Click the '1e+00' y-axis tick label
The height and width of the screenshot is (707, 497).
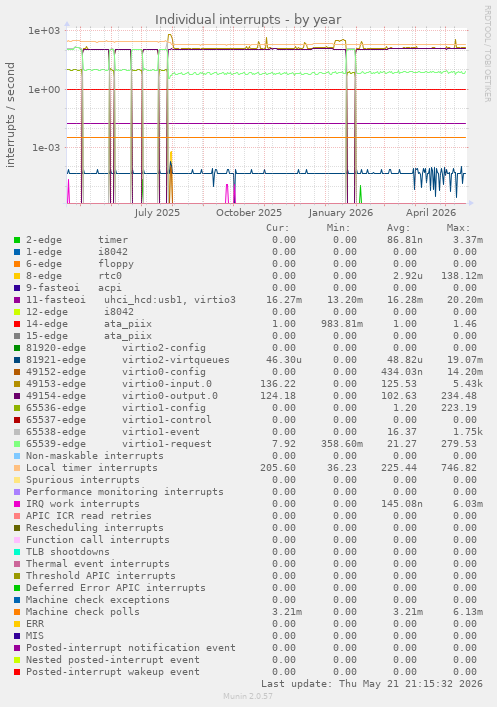click(x=44, y=89)
